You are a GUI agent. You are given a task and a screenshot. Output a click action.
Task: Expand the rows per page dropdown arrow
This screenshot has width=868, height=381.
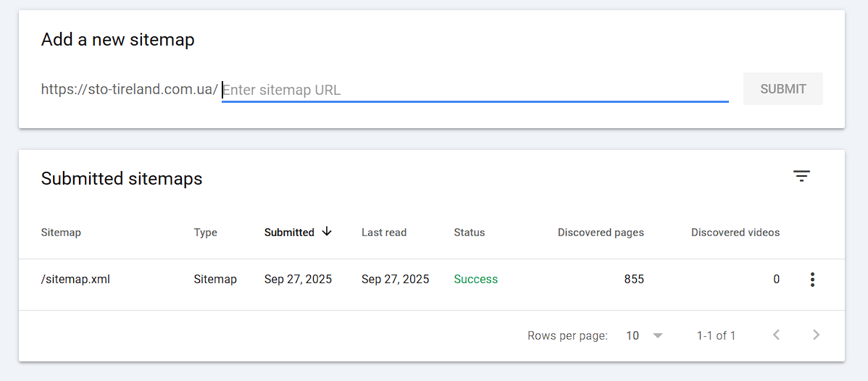coord(657,335)
